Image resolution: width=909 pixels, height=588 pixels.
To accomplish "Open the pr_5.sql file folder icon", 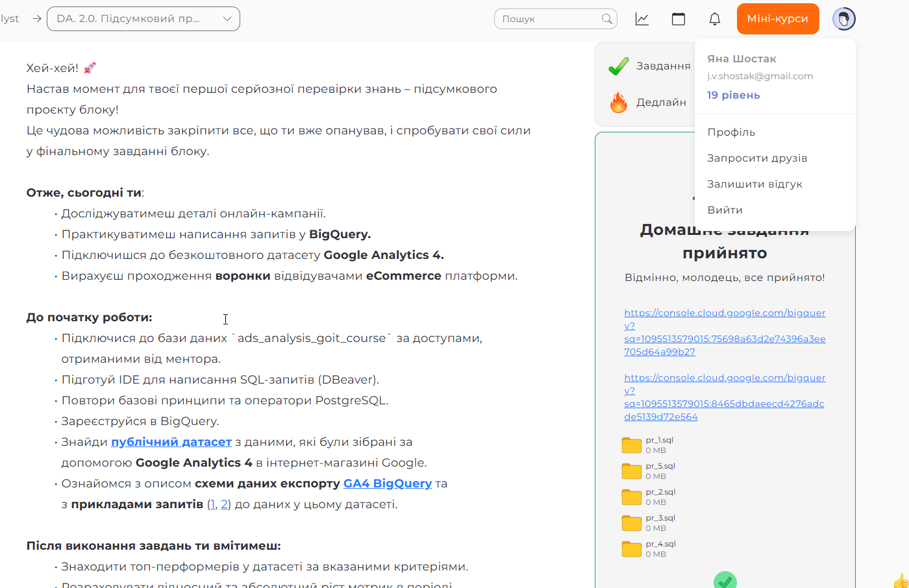I will click(631, 471).
